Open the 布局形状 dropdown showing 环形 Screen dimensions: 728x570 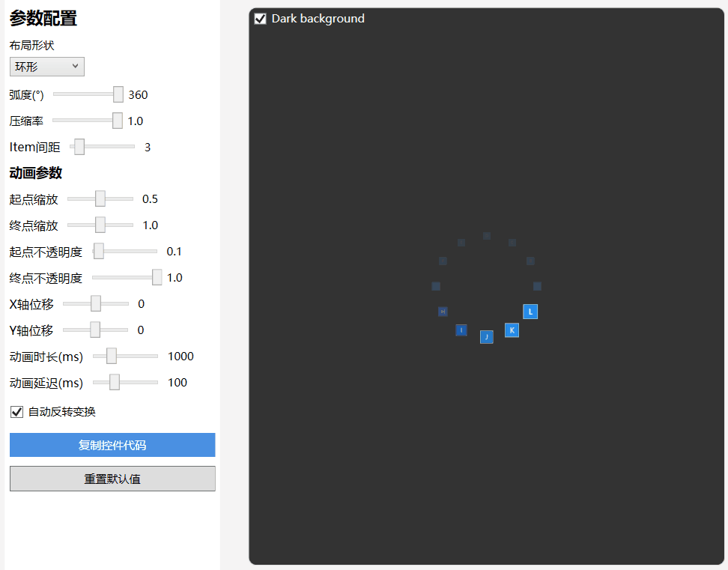coord(47,67)
